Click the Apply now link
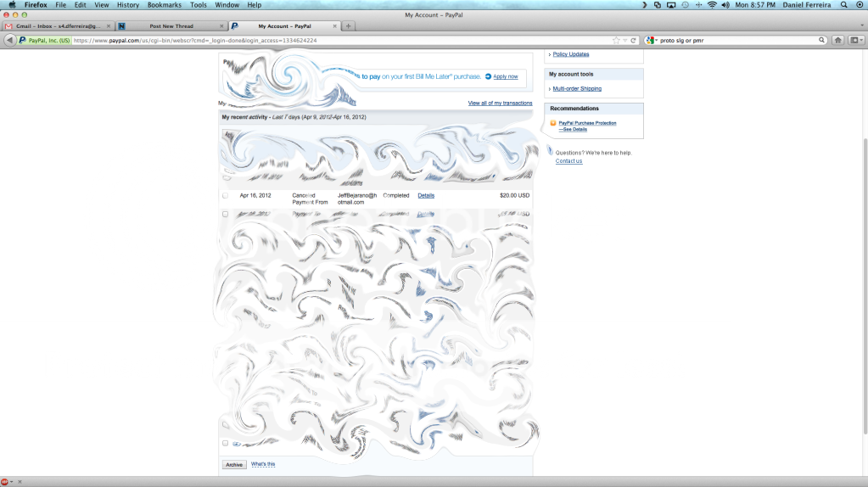This screenshot has width=868, height=487. pos(506,76)
